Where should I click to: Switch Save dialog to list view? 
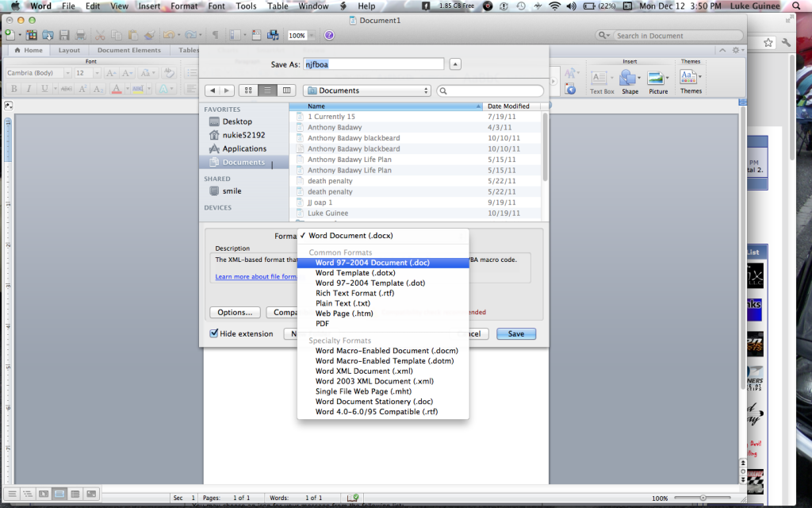click(x=267, y=90)
